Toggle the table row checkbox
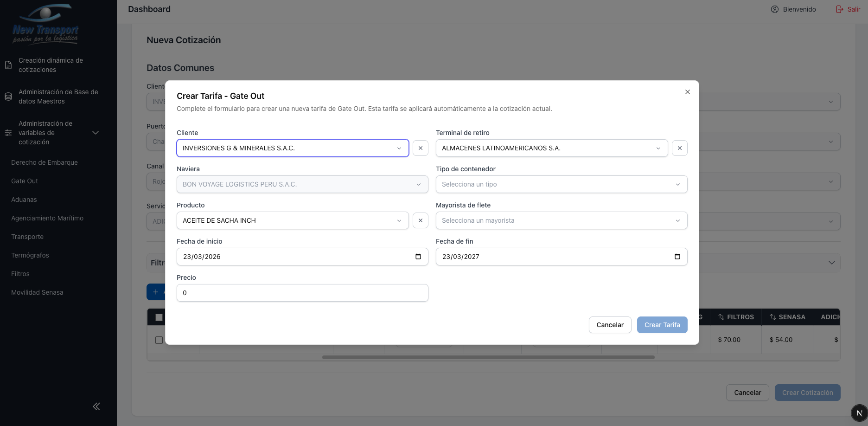Viewport: 868px width, 426px height. tap(159, 340)
